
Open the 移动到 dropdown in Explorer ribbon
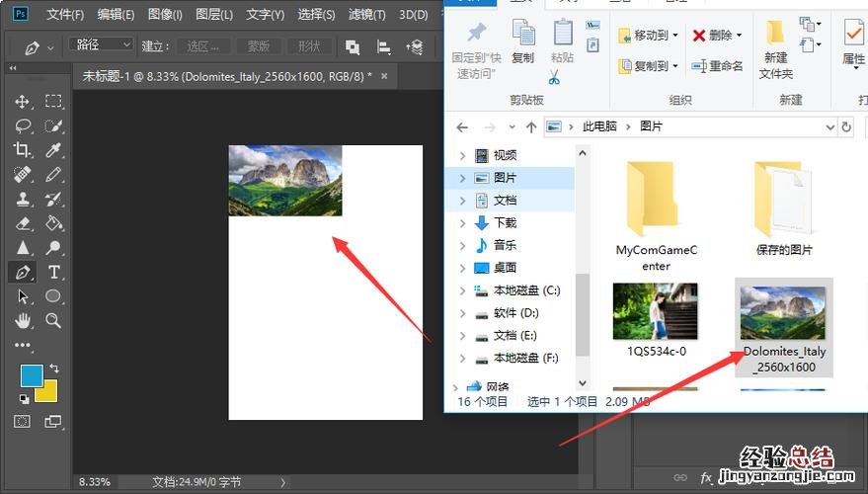(x=648, y=36)
